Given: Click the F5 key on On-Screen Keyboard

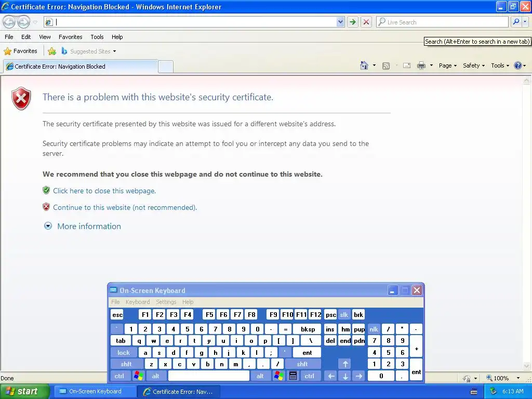Looking at the screenshot, I should 209,315.
